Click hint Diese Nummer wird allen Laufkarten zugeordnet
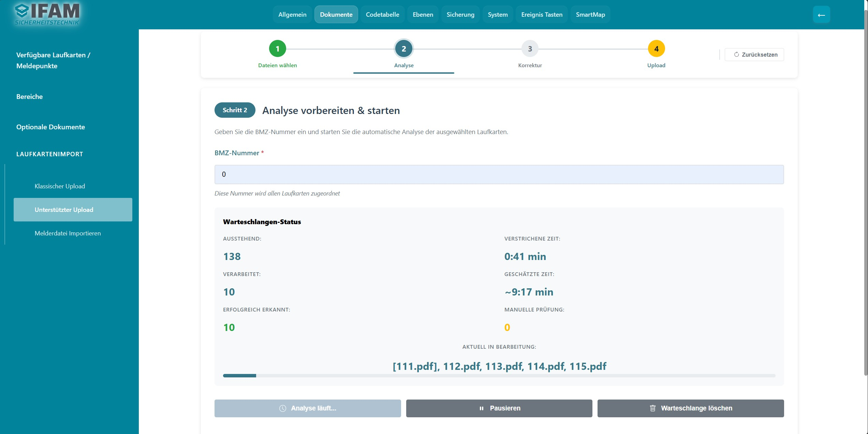This screenshot has width=868, height=434. pyautogui.click(x=277, y=193)
